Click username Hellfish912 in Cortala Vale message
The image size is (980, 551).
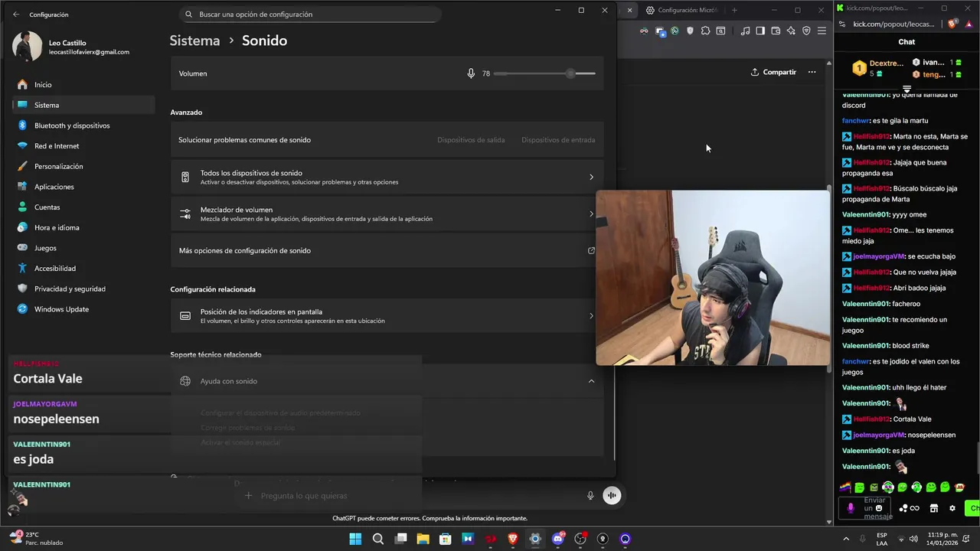[x=871, y=419]
